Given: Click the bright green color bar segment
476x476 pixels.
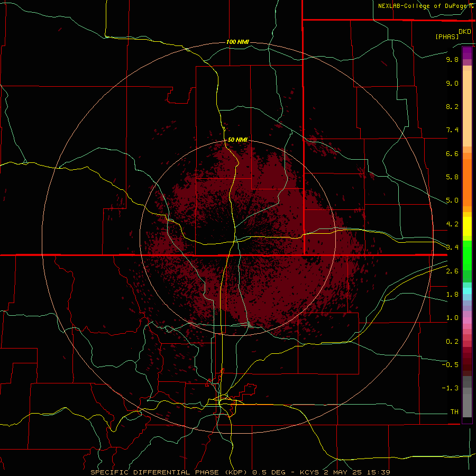Looking at the screenshot, I should click(x=467, y=254).
